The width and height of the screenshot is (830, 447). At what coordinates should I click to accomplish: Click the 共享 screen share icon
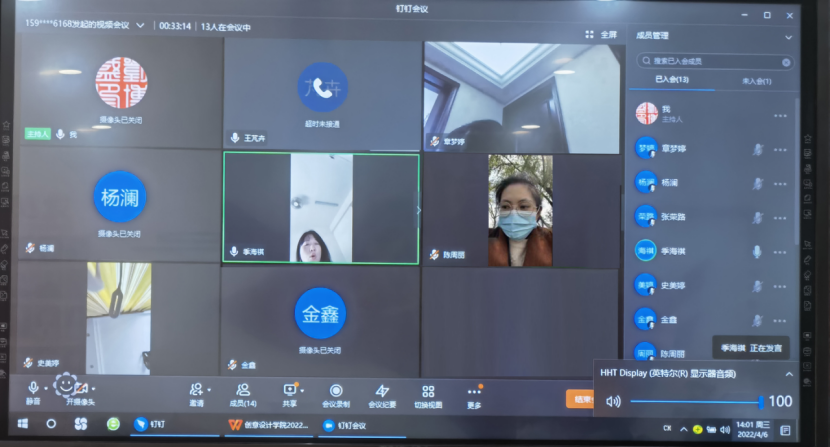(x=290, y=390)
